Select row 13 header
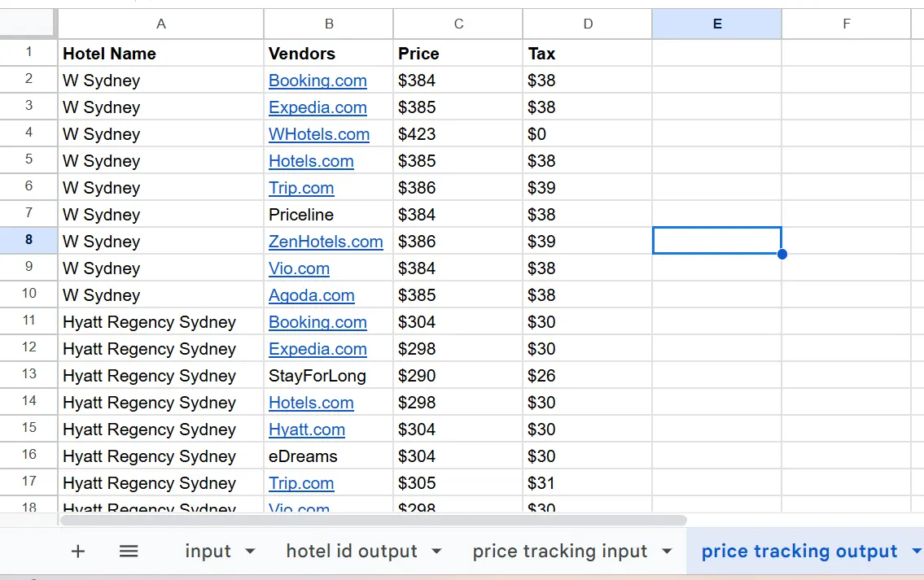This screenshot has height=580, width=924. pos(28,374)
